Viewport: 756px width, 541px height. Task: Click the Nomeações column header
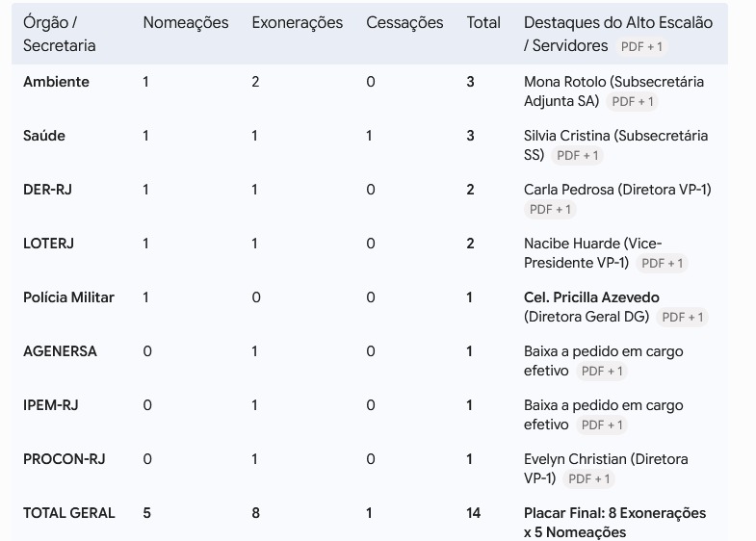pyautogui.click(x=186, y=23)
